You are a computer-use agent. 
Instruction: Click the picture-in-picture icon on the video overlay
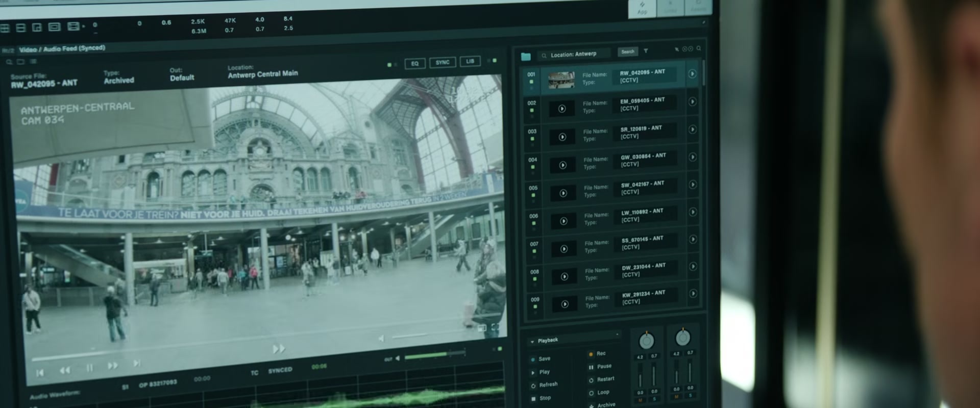[481, 328]
